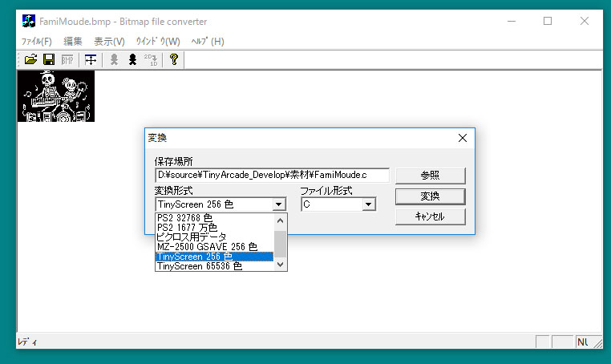
Task: Click the BMP export toolbar icon
Action: (x=67, y=59)
